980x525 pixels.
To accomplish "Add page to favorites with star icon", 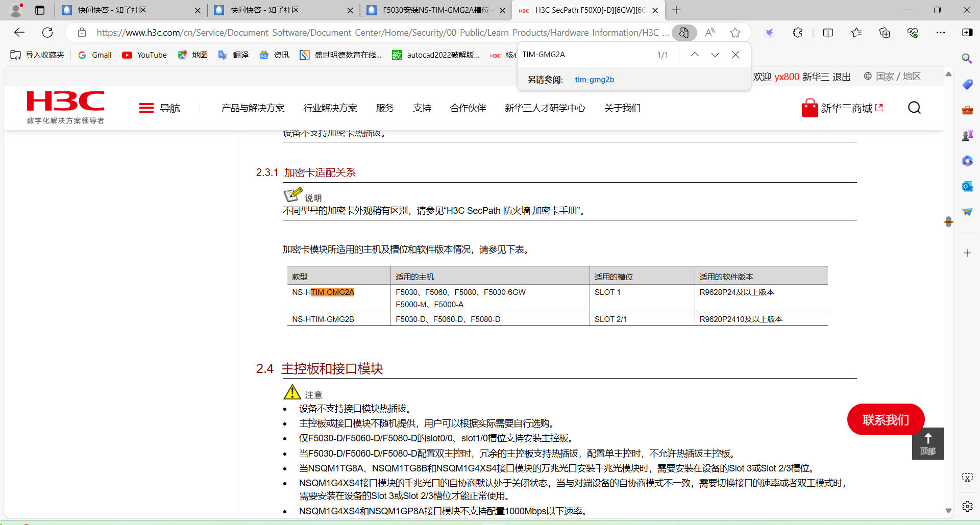I will [735, 33].
